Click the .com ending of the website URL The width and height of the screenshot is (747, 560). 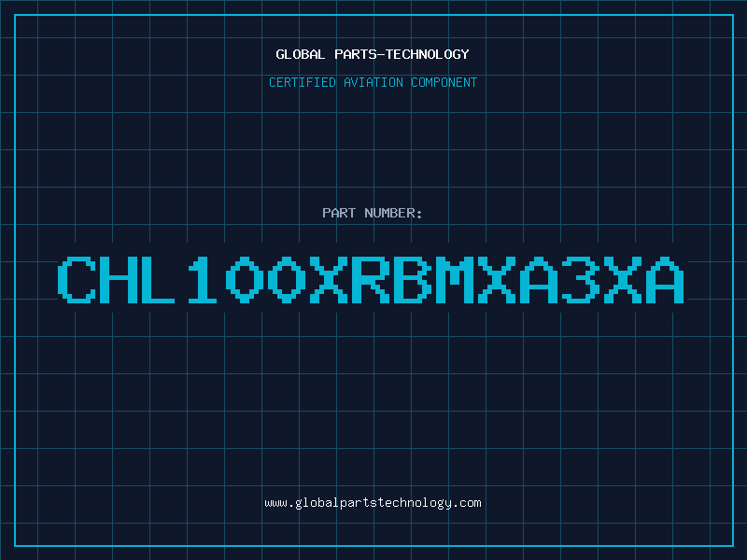[x=466, y=503]
